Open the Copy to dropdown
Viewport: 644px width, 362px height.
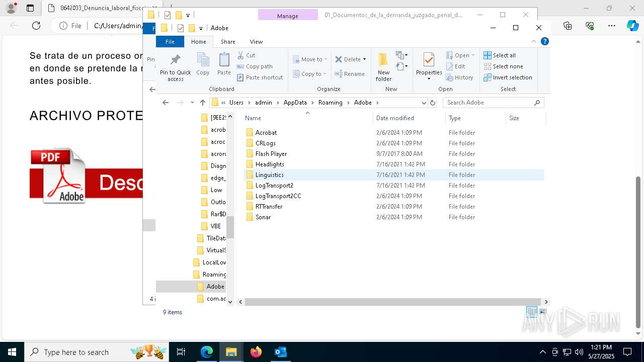[310, 74]
